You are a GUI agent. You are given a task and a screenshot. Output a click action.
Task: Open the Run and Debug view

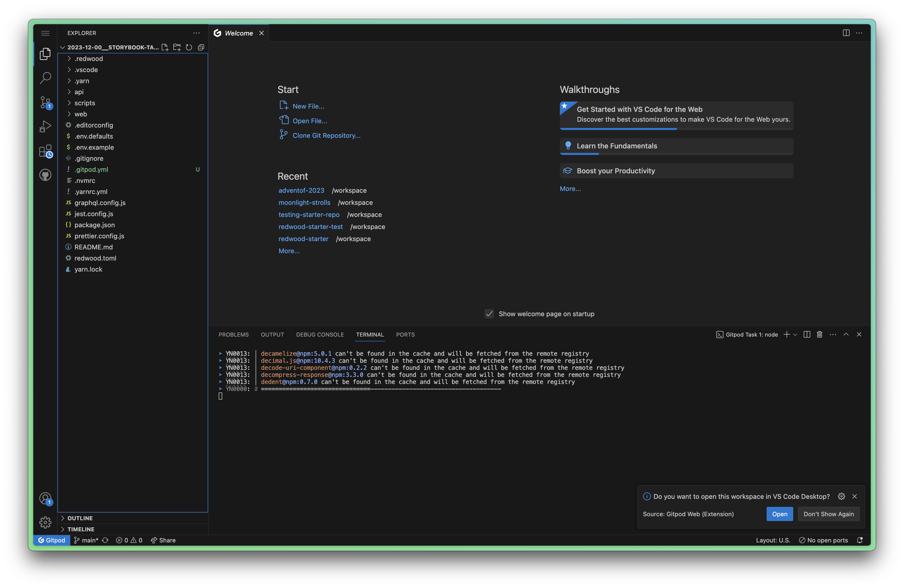(45, 126)
